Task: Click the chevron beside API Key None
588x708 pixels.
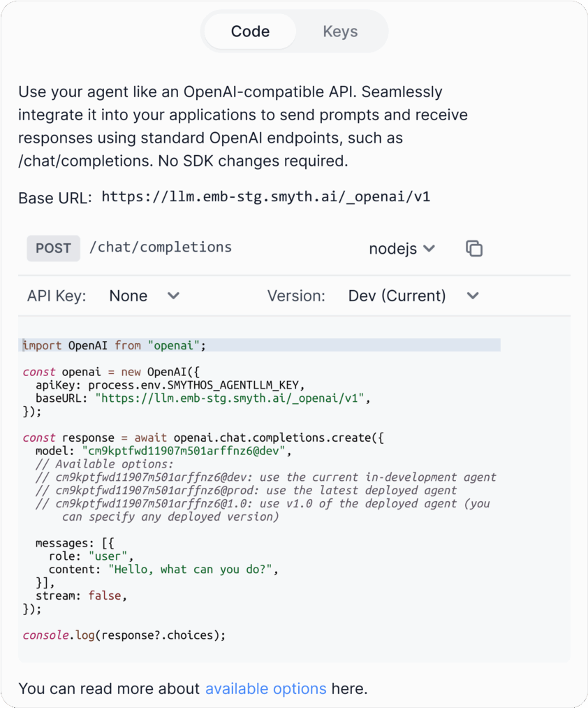Action: click(x=173, y=296)
